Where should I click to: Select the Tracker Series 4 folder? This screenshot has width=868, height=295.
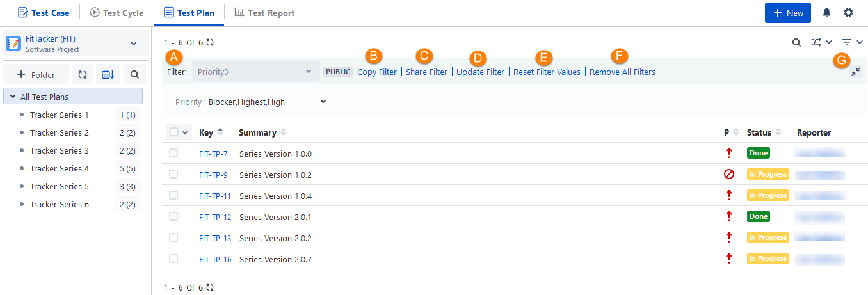[x=60, y=169]
